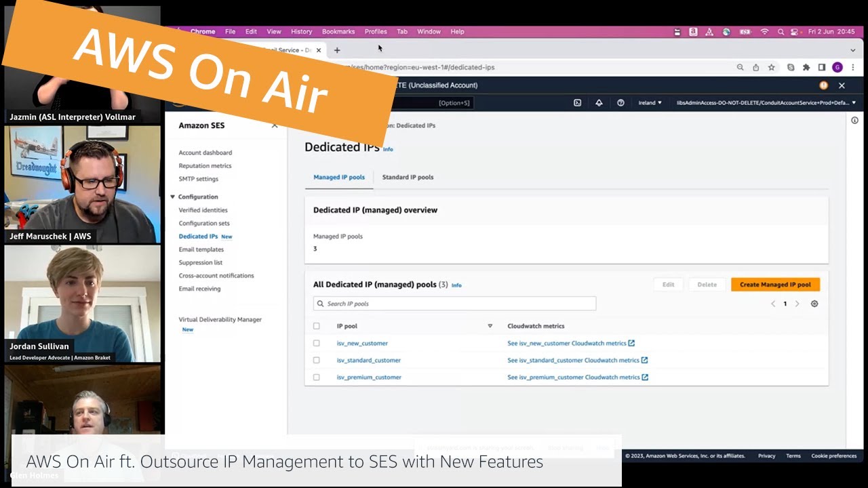This screenshot has height=488, width=868.
Task: Collapse the Configuration section in sidebar
Action: tap(173, 197)
